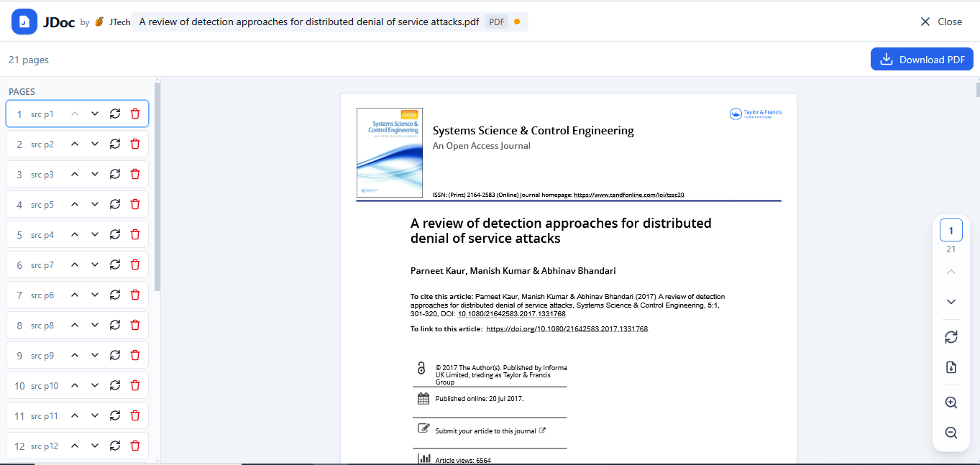Go to previous page in viewer
This screenshot has height=465, width=980.
tap(951, 272)
